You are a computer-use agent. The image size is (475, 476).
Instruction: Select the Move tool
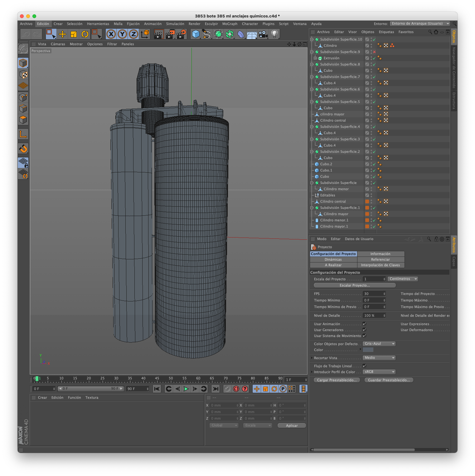[x=62, y=34]
